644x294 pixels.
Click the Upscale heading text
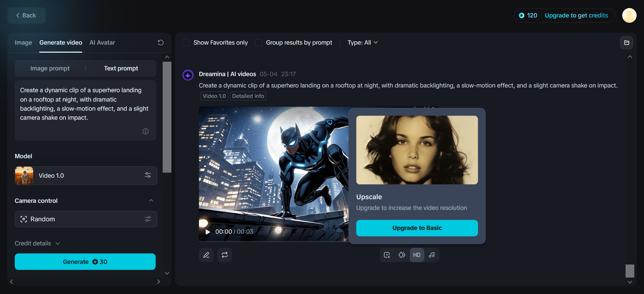pyautogui.click(x=369, y=197)
